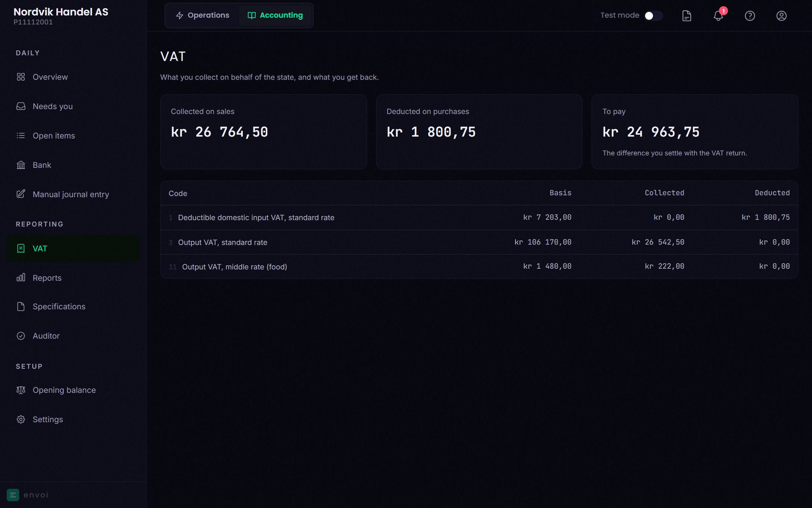The height and width of the screenshot is (508, 812).
Task: Click the kr 26 764,50 collected amount
Action: [x=219, y=132]
